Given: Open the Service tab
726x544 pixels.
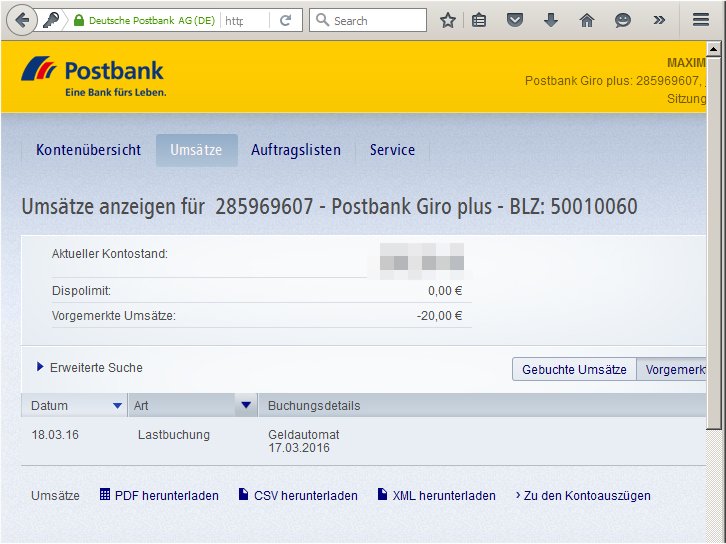Looking at the screenshot, I should coord(392,150).
